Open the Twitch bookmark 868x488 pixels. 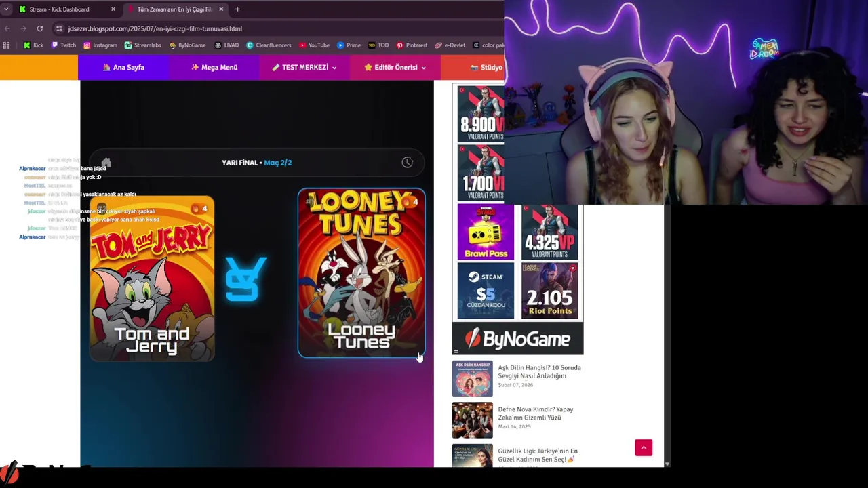point(63,45)
